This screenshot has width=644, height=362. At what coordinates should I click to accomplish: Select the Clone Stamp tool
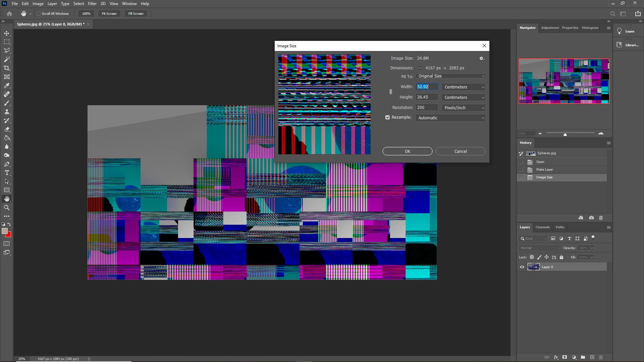[x=7, y=112]
